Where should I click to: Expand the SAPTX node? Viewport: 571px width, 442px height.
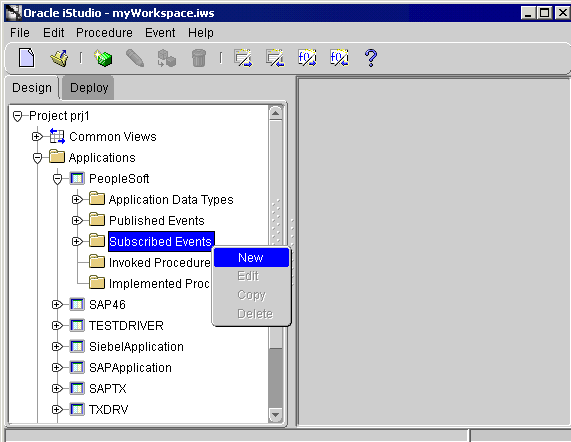point(56,388)
